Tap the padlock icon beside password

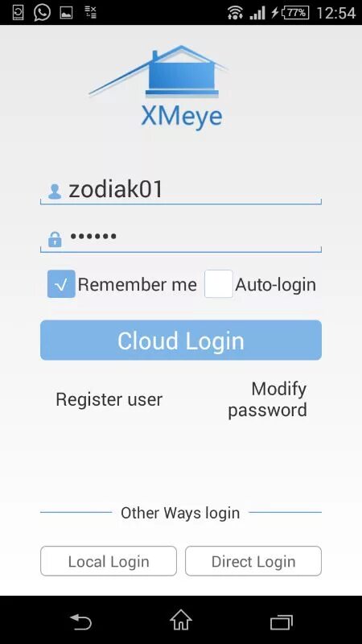(55, 239)
